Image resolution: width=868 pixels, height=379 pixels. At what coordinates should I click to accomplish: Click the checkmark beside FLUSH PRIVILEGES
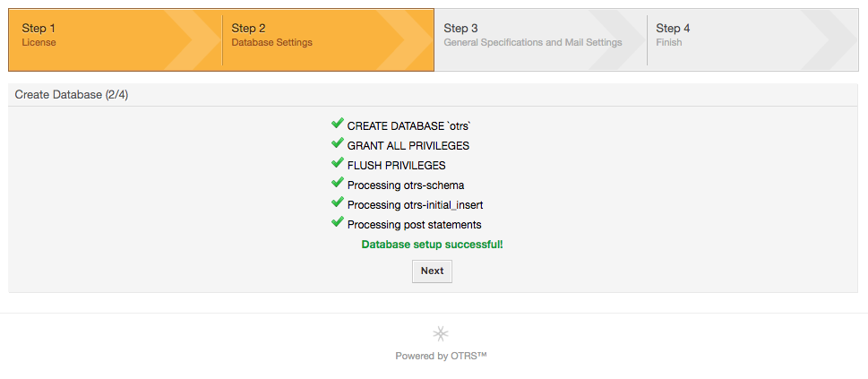click(x=338, y=163)
